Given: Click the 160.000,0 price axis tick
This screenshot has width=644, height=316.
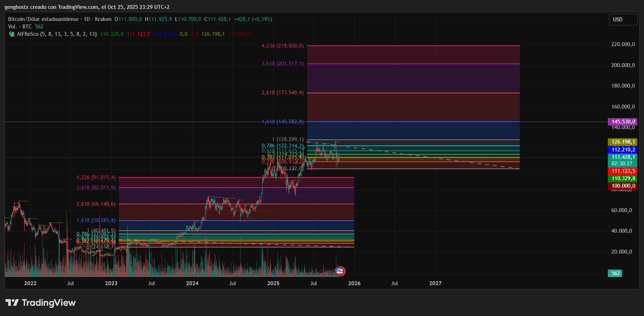Looking at the screenshot, I should tap(623, 107).
